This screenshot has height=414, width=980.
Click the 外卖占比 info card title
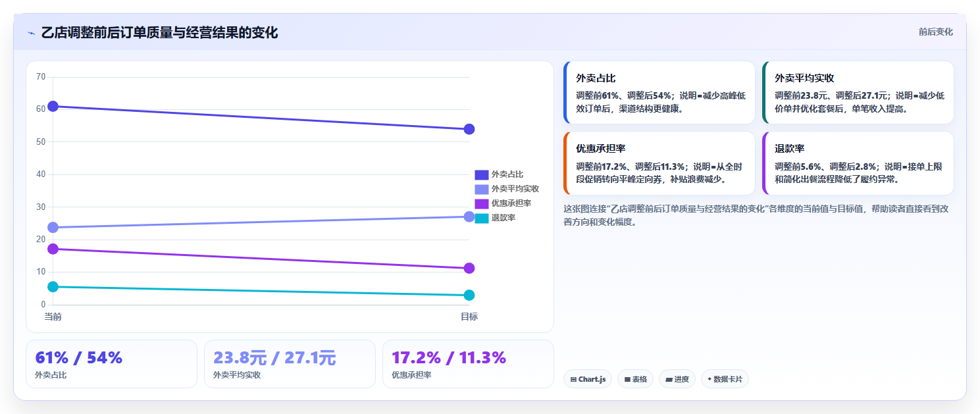point(596,78)
